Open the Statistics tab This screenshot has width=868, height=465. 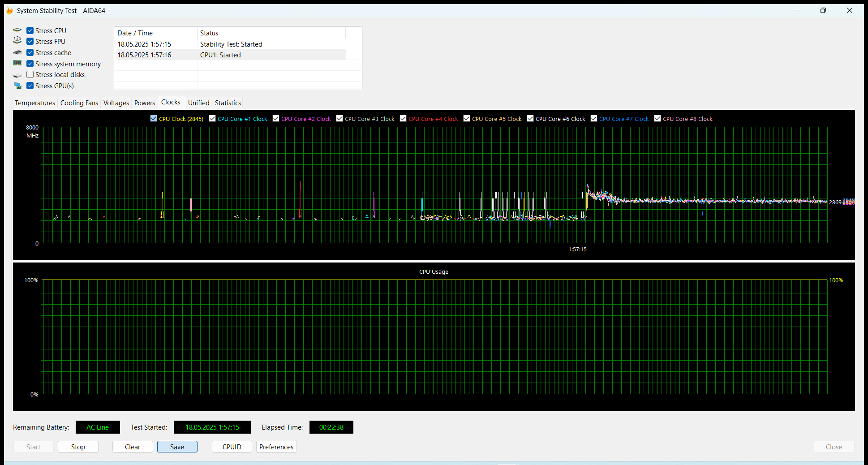[228, 103]
